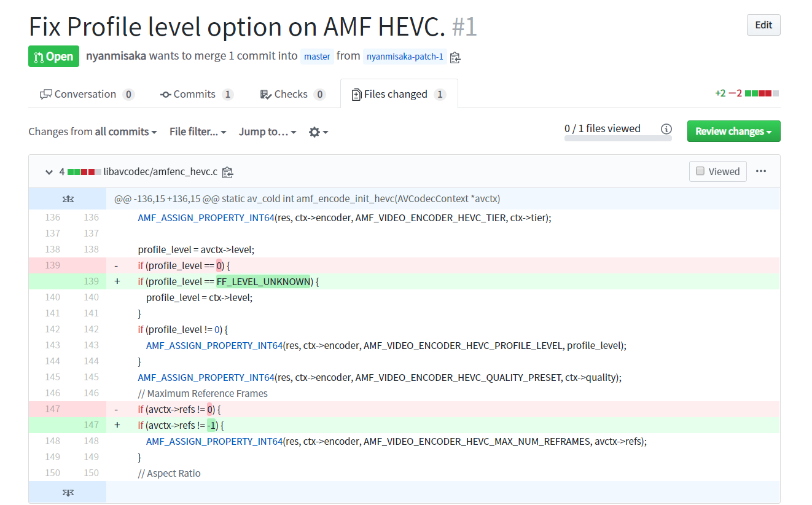This screenshot has width=812, height=505.
Task: Switch to the Commits tab
Action: click(x=197, y=95)
